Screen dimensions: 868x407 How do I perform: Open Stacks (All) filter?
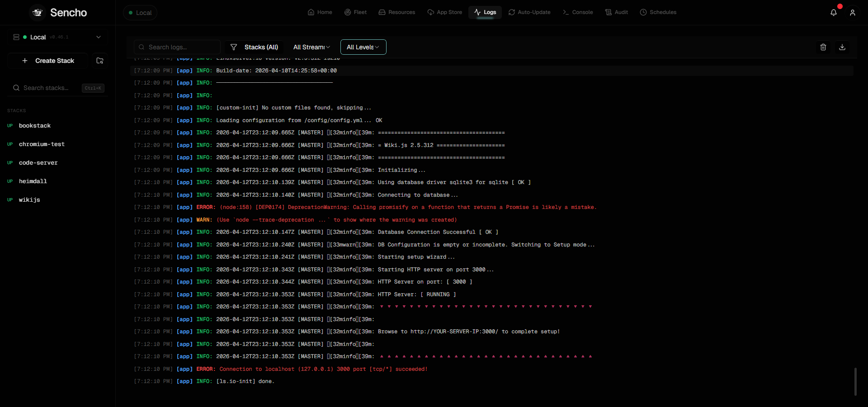point(255,47)
